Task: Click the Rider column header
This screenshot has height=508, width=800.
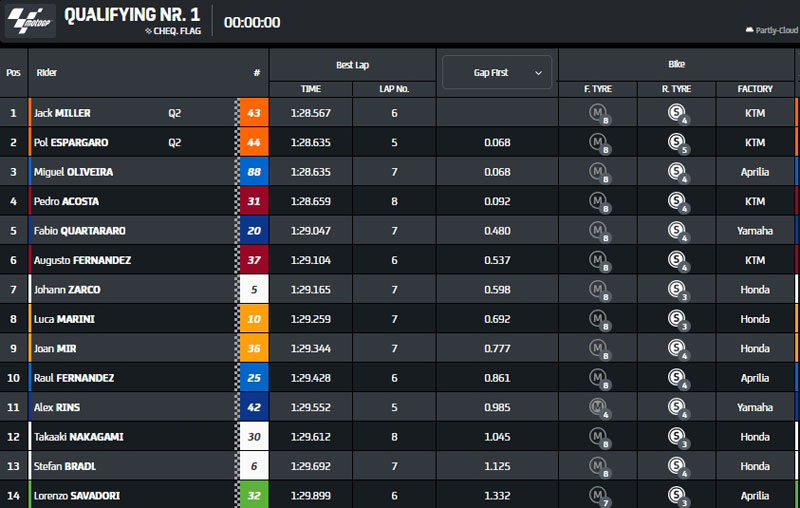Action: point(47,73)
